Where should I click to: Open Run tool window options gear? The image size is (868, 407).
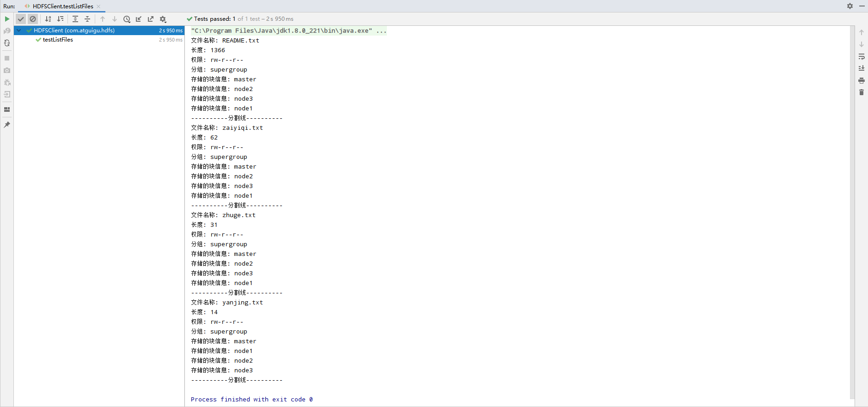(x=850, y=6)
